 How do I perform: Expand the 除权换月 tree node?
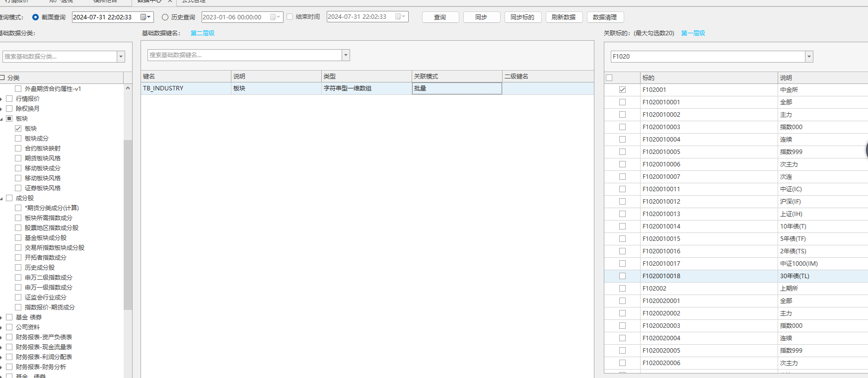click(x=1, y=109)
